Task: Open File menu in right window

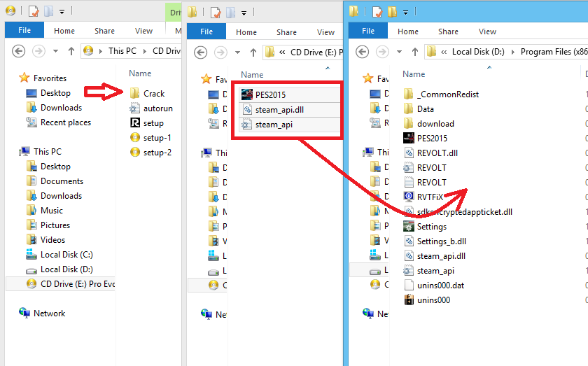Action: 368,31
